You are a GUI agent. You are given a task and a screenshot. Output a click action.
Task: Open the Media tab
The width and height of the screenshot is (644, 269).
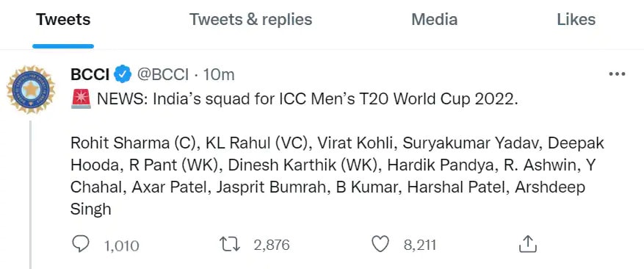coord(434,20)
